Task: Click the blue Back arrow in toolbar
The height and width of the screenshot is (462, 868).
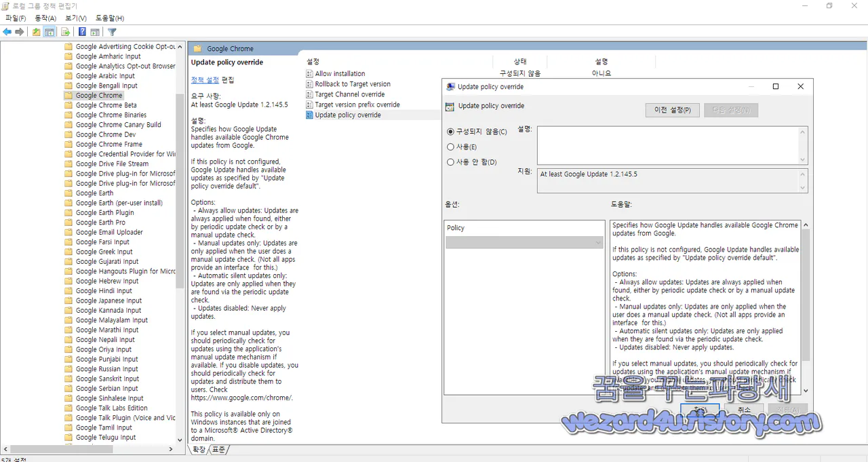Action: click(7, 32)
